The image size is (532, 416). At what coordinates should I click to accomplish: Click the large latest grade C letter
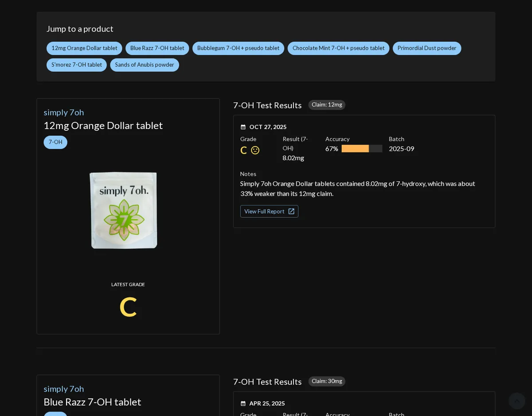click(128, 307)
